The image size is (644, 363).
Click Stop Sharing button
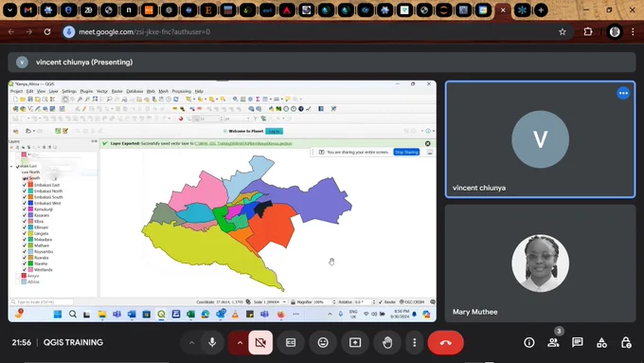coord(406,152)
